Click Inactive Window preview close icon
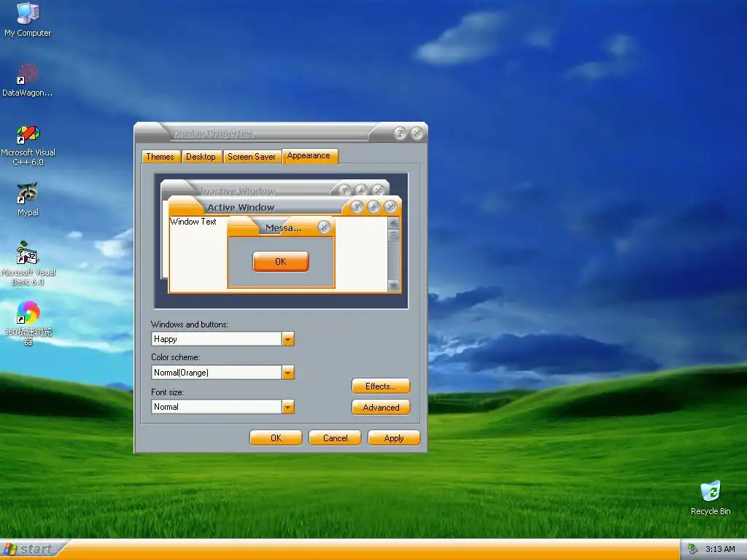The height and width of the screenshot is (560, 747). [378, 190]
